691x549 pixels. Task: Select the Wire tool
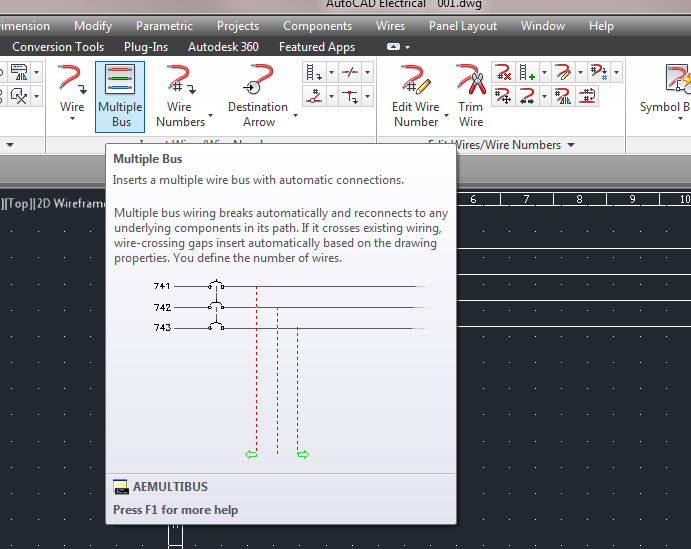pyautogui.click(x=72, y=87)
